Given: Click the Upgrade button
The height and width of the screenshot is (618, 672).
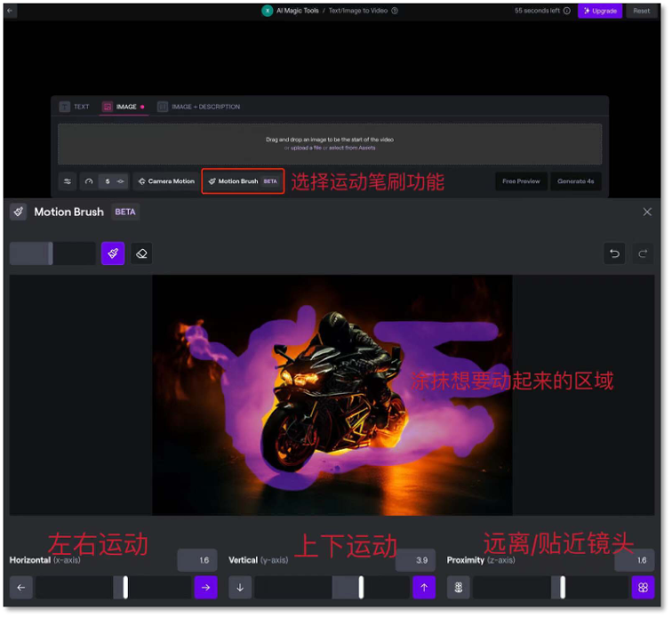Looking at the screenshot, I should click(x=600, y=11).
